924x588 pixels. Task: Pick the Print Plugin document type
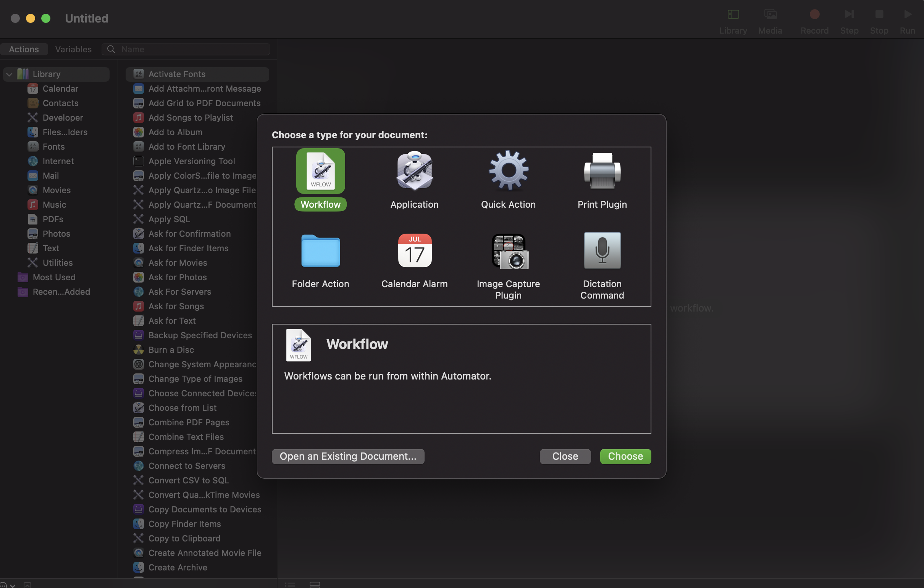pos(601,171)
